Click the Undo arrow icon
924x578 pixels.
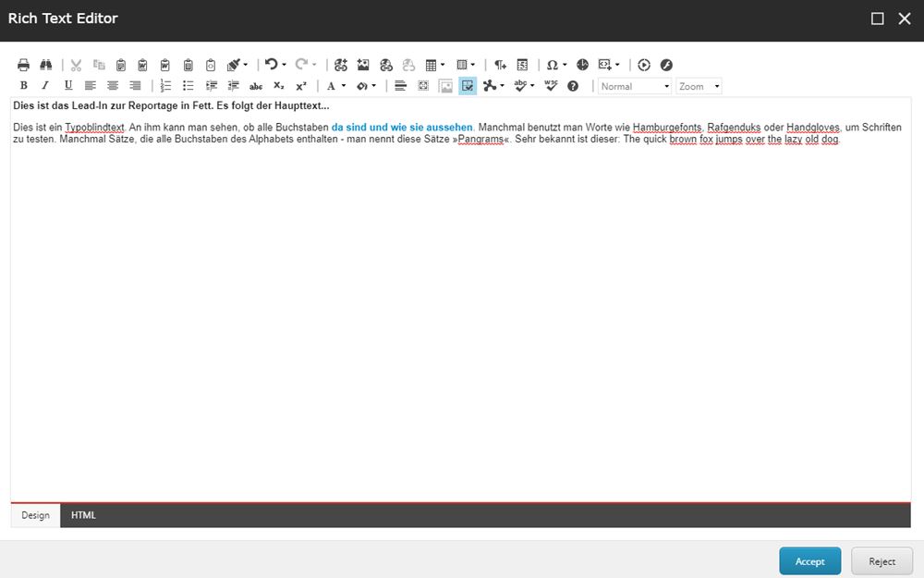[x=271, y=65]
